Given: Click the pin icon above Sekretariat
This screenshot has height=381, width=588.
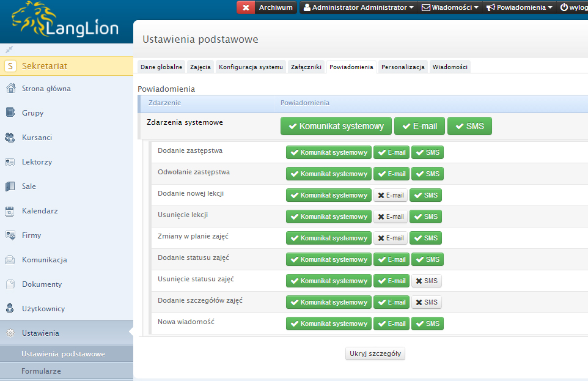Looking at the screenshot, I should [9, 49].
